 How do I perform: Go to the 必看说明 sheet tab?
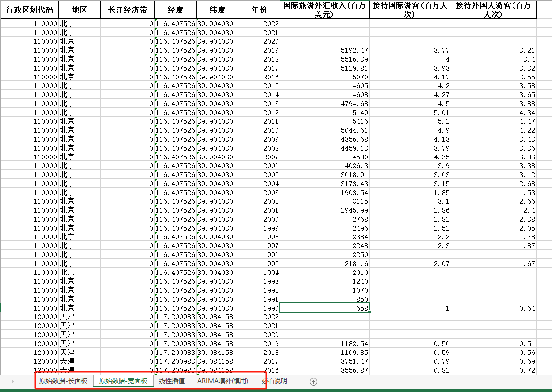[x=274, y=381]
